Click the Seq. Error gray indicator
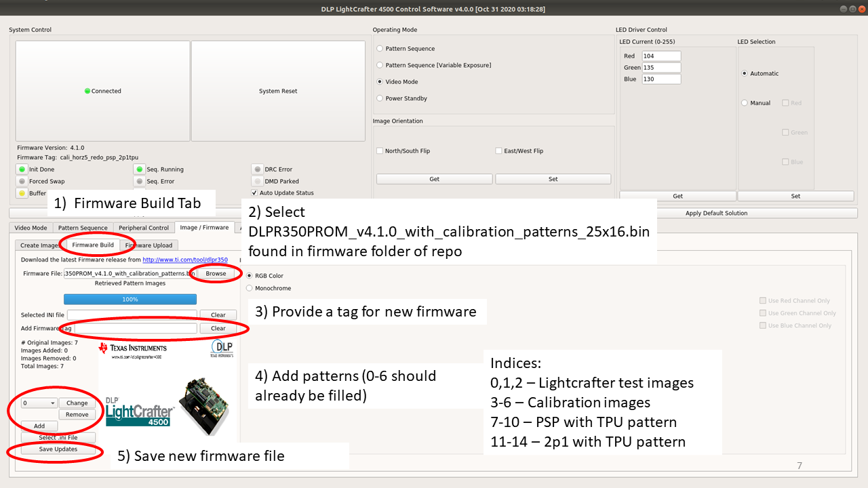 point(140,182)
